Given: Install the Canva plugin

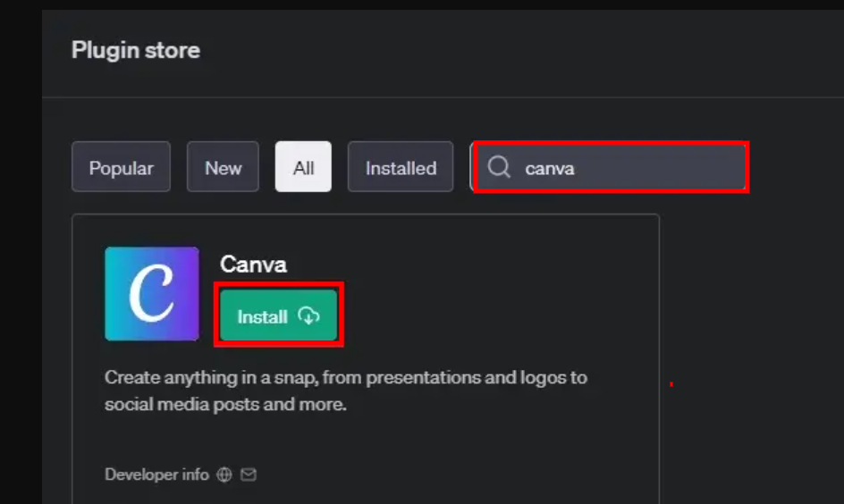Looking at the screenshot, I should coord(278,315).
